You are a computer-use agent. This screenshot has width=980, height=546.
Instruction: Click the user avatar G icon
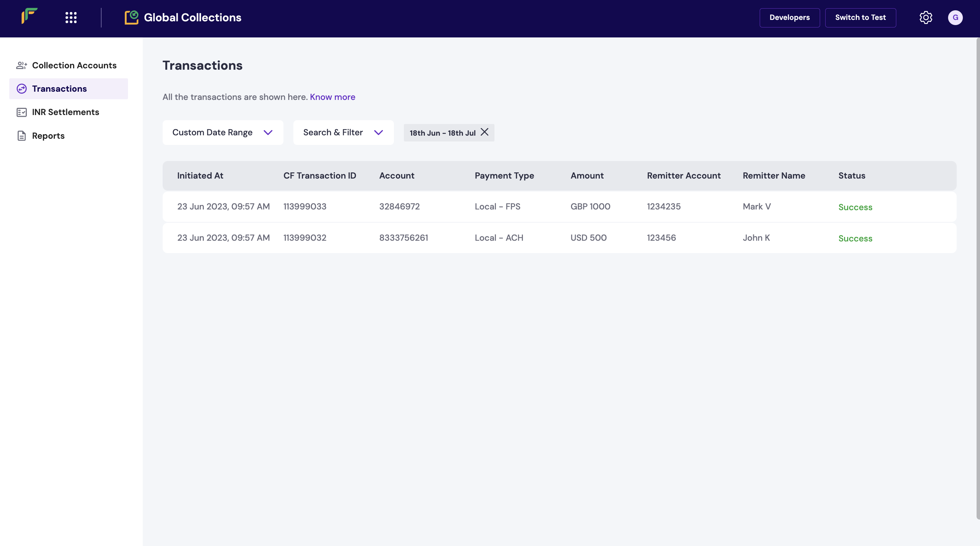[x=955, y=18]
